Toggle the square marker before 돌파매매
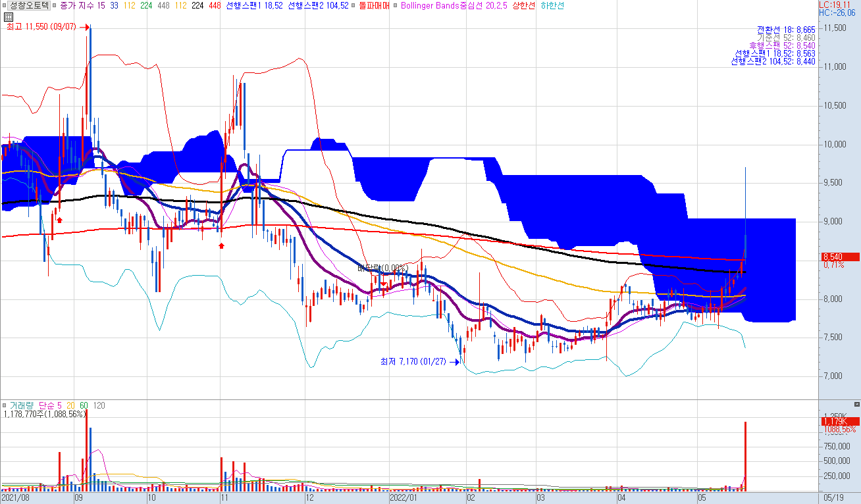Screen dimensions: 861x504 coord(354,5)
